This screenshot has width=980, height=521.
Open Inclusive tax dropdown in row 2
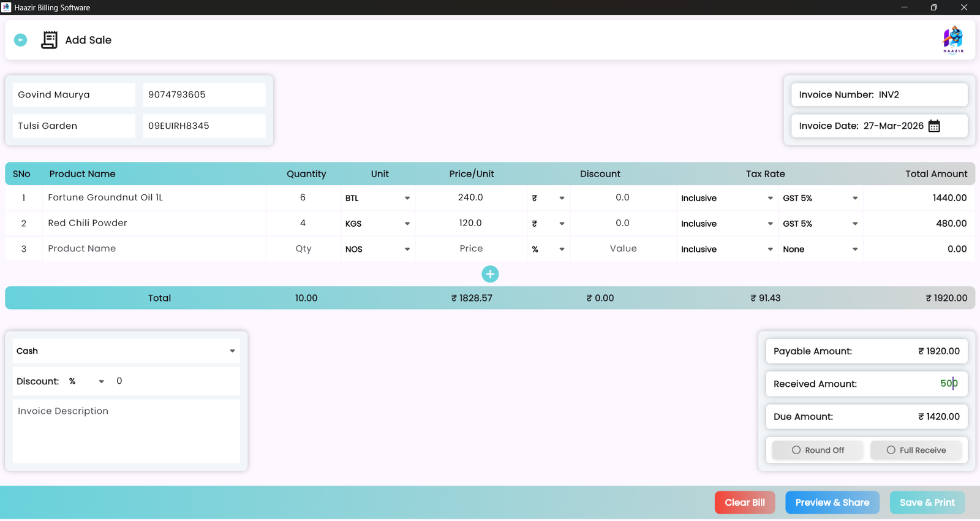coord(727,224)
